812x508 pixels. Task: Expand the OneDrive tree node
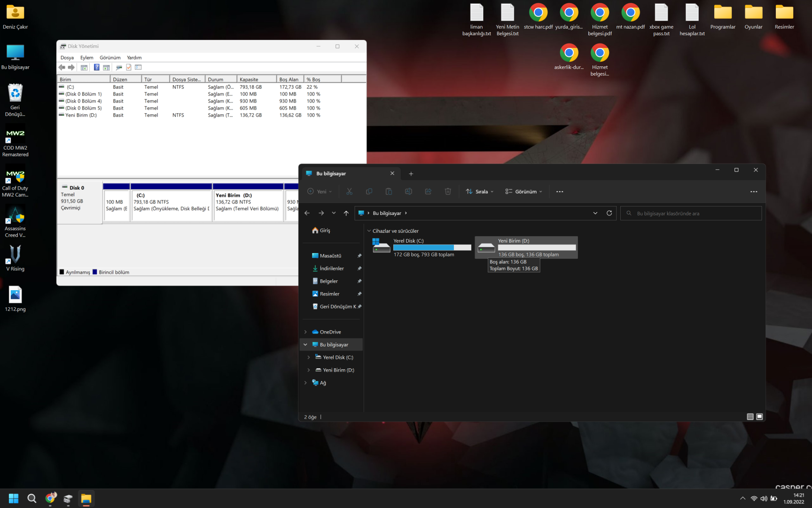pos(305,332)
